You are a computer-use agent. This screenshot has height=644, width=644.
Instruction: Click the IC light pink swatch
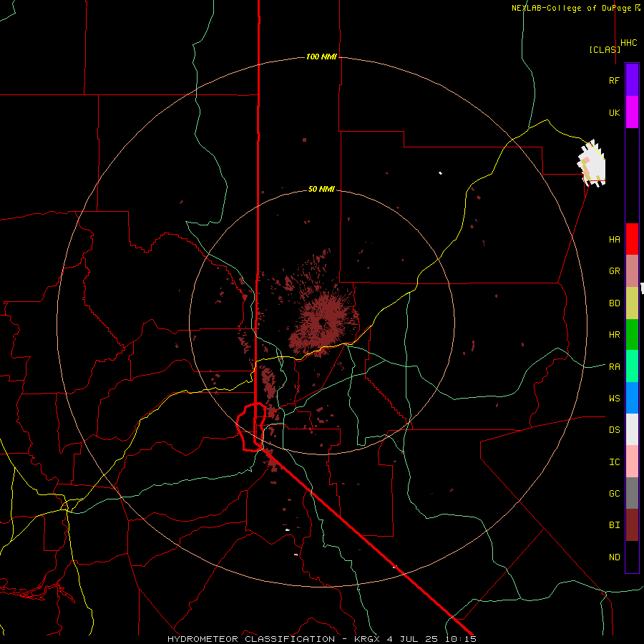point(632,462)
